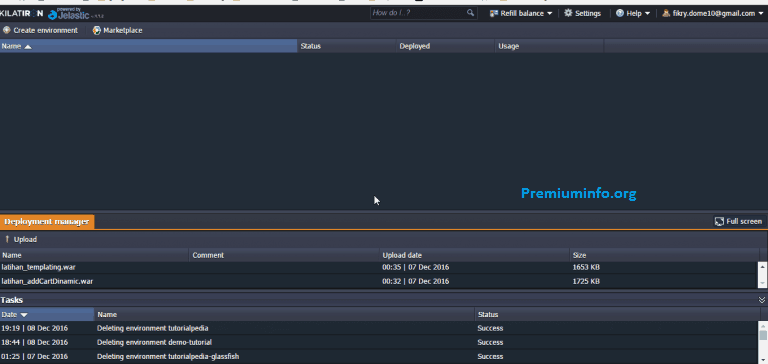Click the 18:44 | 08 Dec 2016 date cell
Viewport: 768px width, 364px height.
tap(35, 342)
